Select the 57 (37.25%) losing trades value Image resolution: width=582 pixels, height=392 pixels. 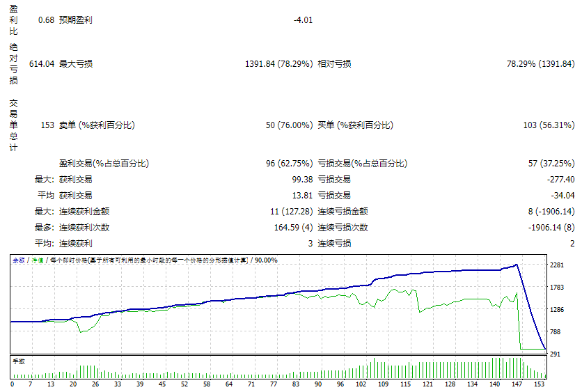(x=551, y=164)
